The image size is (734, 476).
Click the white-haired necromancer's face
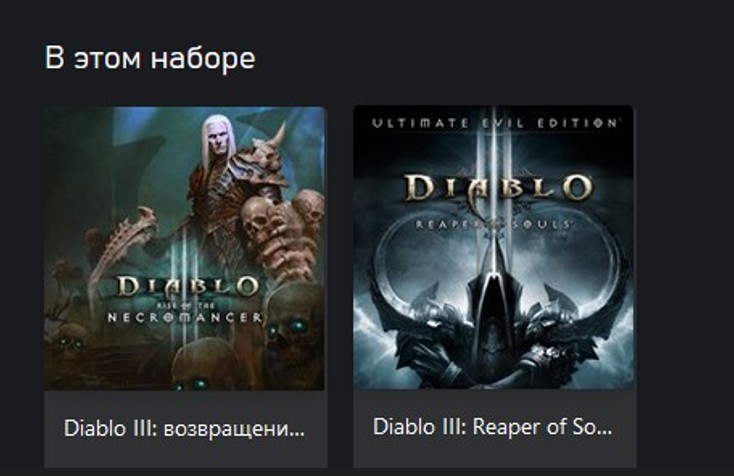point(218,139)
